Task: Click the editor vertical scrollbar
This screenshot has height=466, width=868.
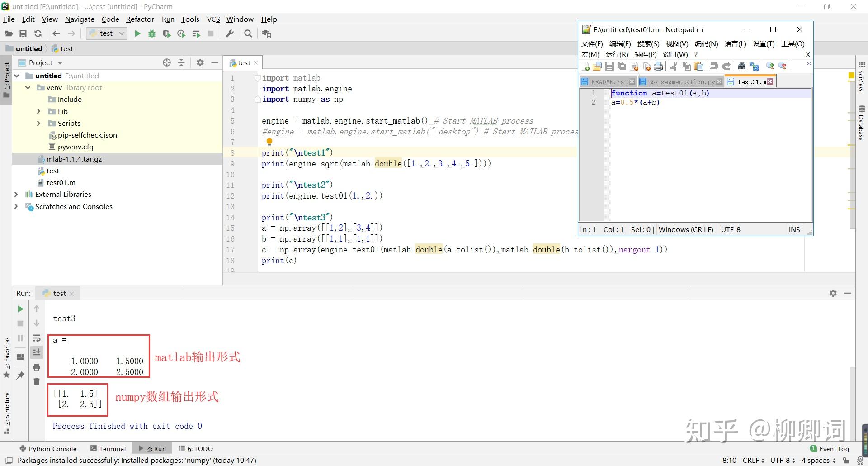Action: [x=852, y=149]
